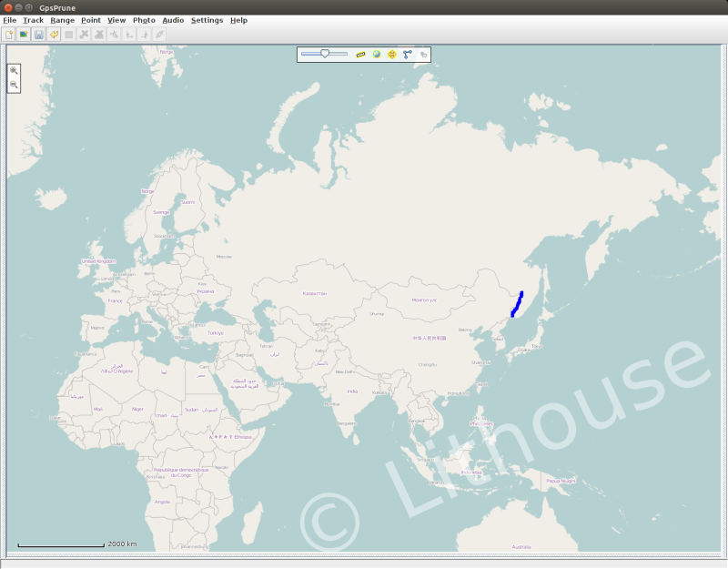Image resolution: width=728 pixels, height=569 pixels.
Task: Select the zoom-out magnifier on the left
Action: pyautogui.click(x=13, y=85)
